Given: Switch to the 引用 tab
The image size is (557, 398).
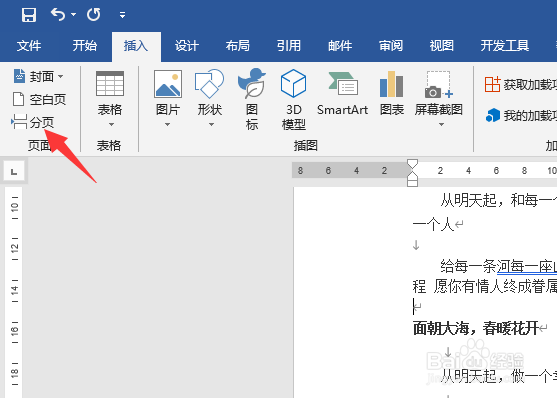Looking at the screenshot, I should [289, 46].
